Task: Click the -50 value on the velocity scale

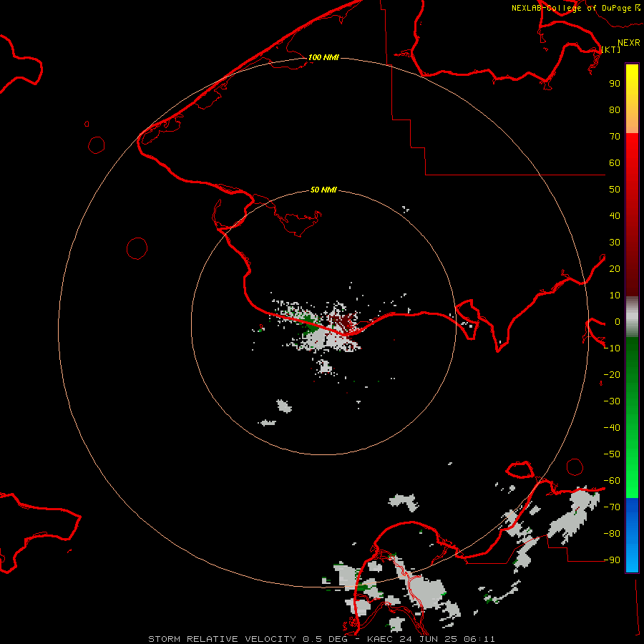Action: 612,454
